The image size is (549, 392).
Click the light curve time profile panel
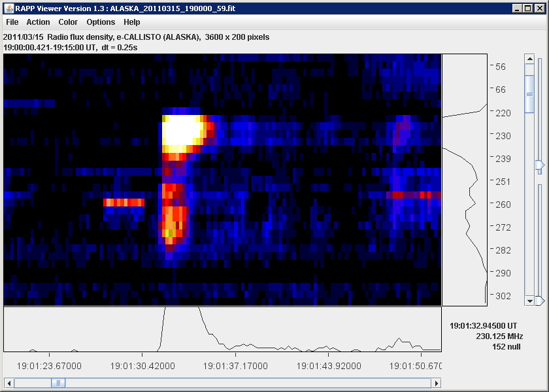coord(222,329)
